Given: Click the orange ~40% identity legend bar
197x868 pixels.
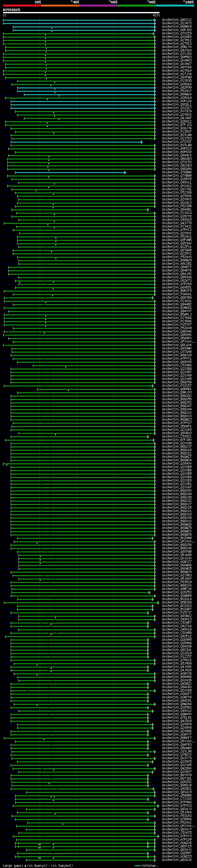Looking at the screenshot, I should click(60, 6).
